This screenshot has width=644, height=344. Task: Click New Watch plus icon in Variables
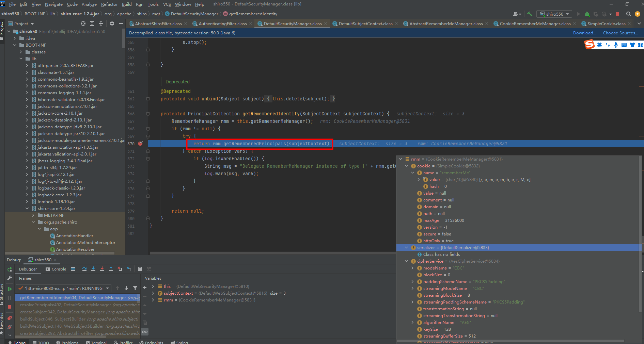tap(145, 288)
